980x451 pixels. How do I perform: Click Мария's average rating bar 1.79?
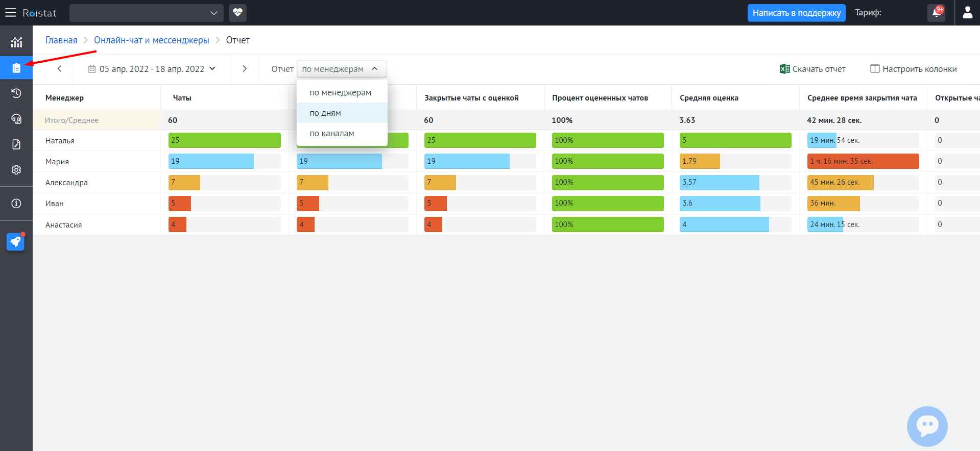click(x=700, y=161)
